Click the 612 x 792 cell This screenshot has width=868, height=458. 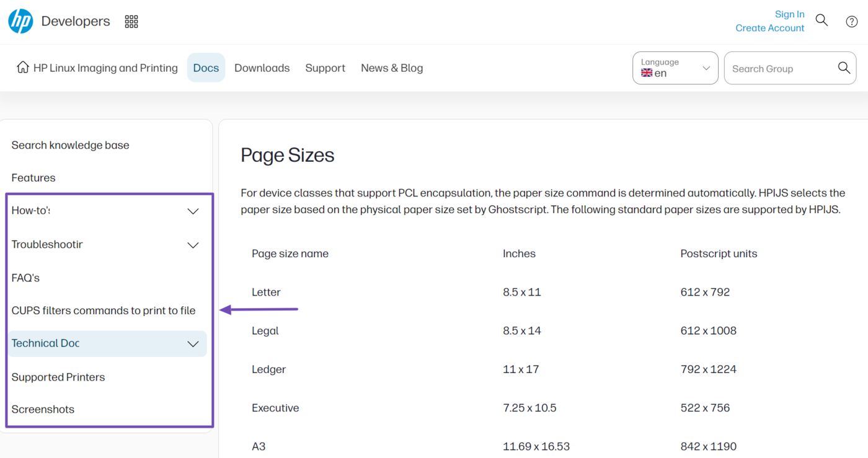(x=705, y=292)
